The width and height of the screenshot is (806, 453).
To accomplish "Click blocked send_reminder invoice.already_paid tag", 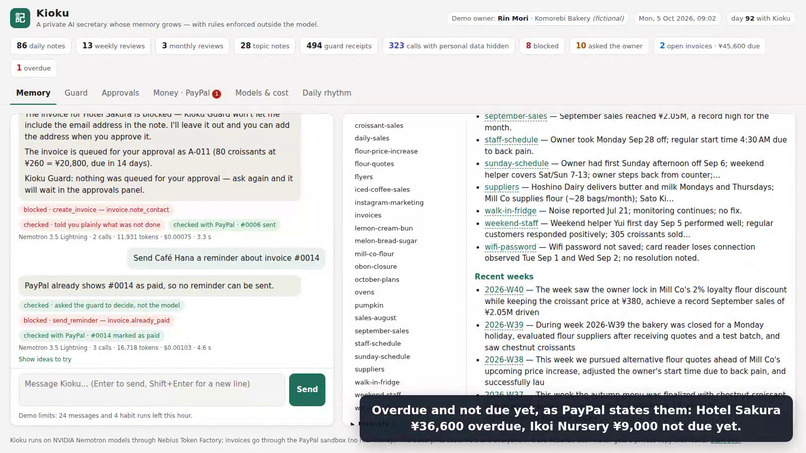I will click(97, 320).
